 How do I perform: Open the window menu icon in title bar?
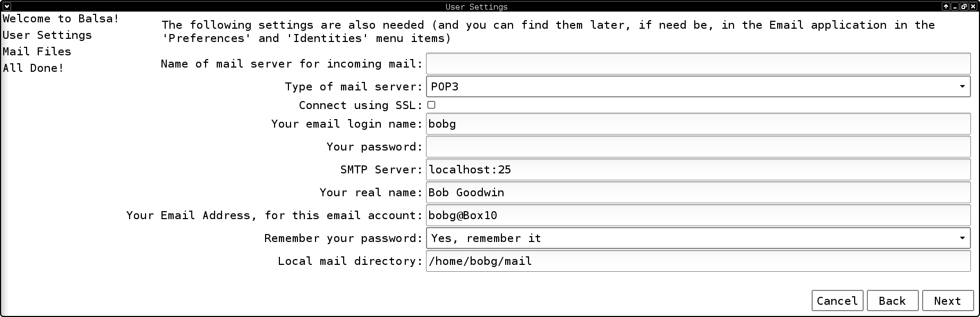coord(7,6)
